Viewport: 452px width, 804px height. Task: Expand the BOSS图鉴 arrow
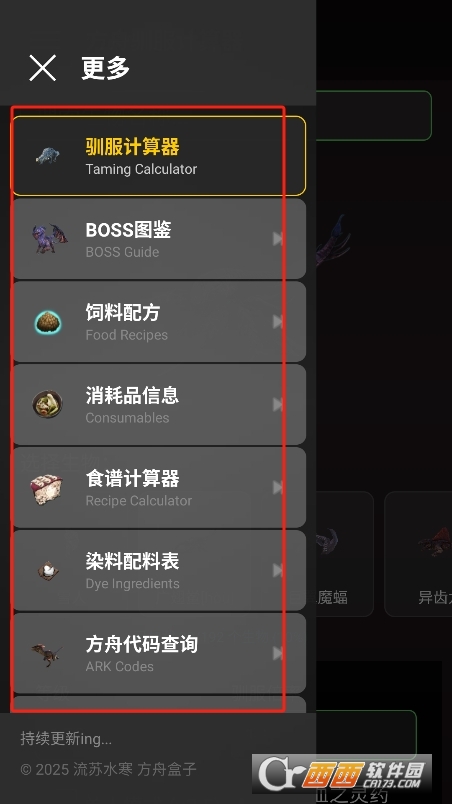(278, 238)
